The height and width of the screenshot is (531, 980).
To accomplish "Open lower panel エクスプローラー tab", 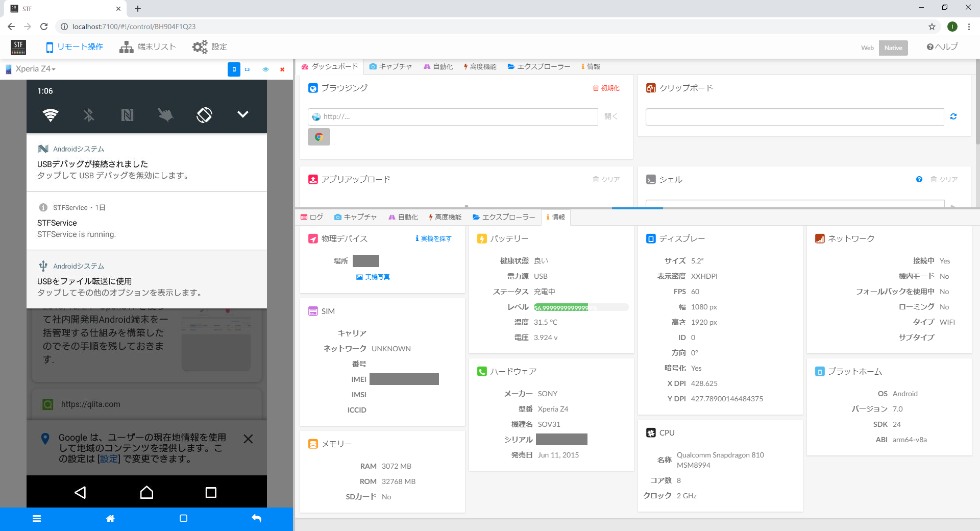I will [x=504, y=218].
